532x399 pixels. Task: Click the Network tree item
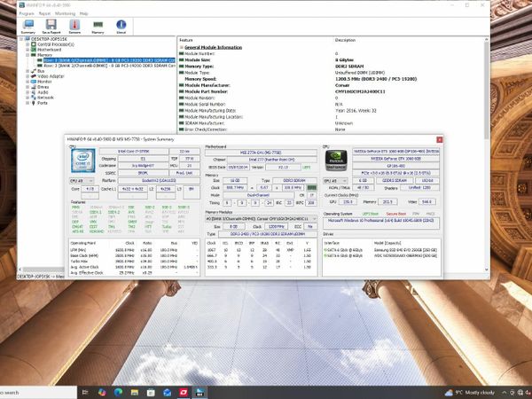pyautogui.click(x=46, y=98)
